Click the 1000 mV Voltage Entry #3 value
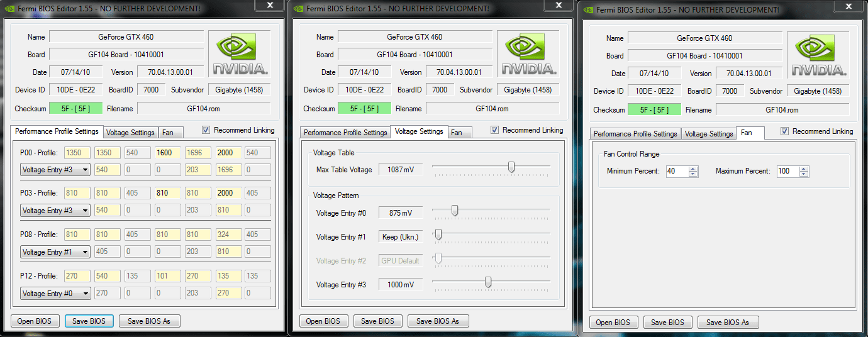The width and height of the screenshot is (868, 337). pos(401,284)
